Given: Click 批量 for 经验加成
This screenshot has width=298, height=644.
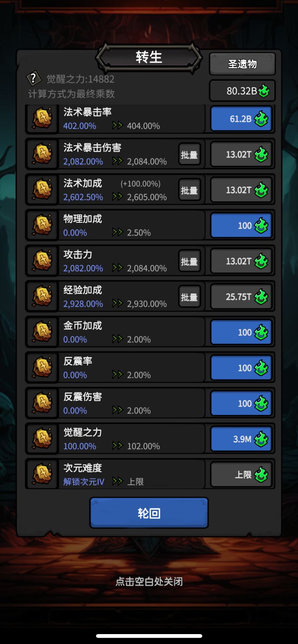Looking at the screenshot, I should [x=190, y=297].
